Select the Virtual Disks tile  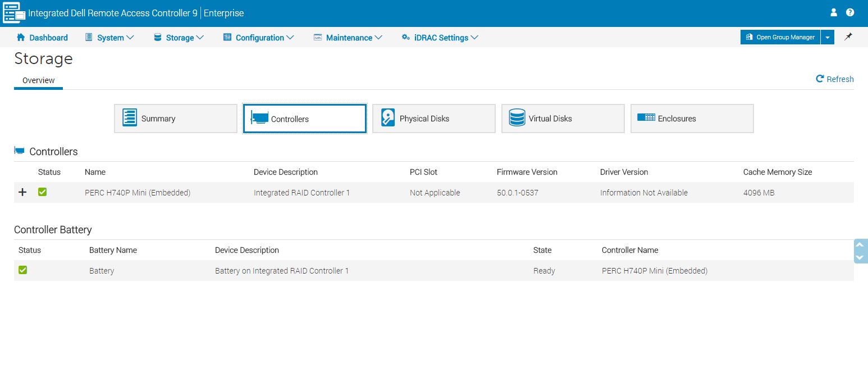[563, 119]
